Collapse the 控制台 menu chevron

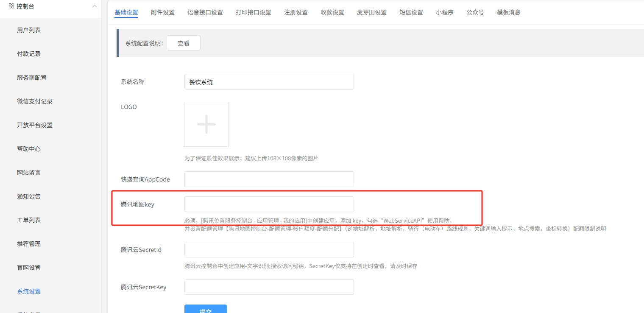click(94, 6)
